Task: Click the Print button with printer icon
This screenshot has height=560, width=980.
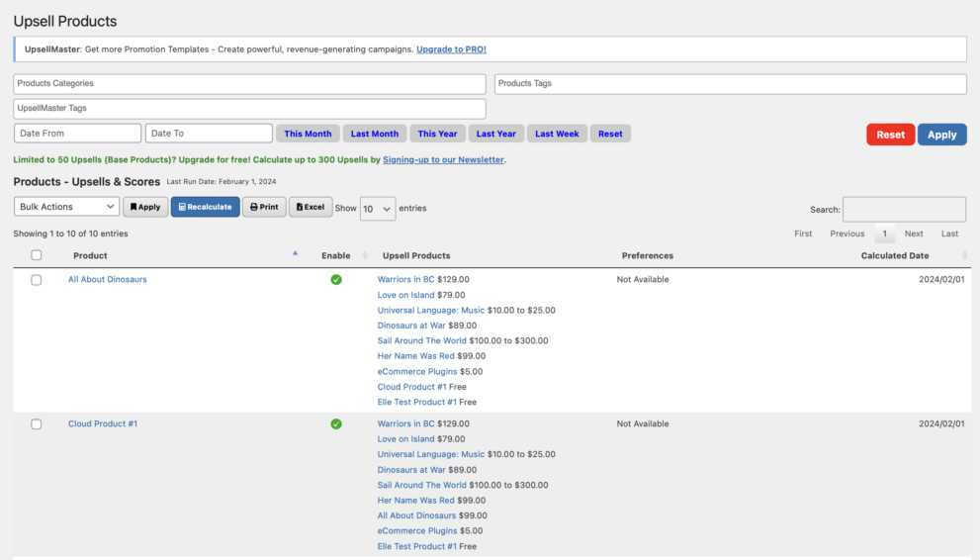Action: click(264, 207)
